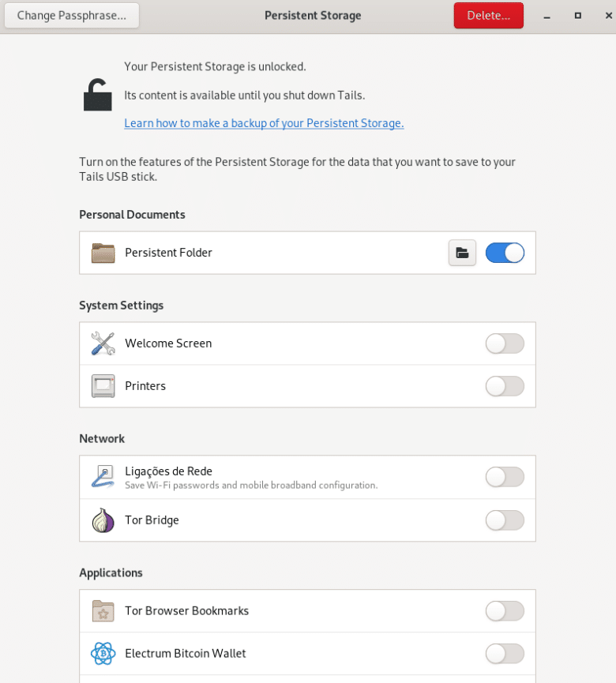Enable the Welcome Screen toggle
Image resolution: width=616 pixels, height=683 pixels.
coord(505,343)
